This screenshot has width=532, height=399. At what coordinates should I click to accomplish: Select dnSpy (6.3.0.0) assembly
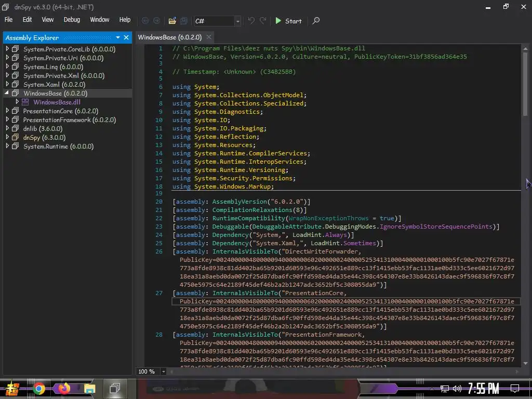45,137
